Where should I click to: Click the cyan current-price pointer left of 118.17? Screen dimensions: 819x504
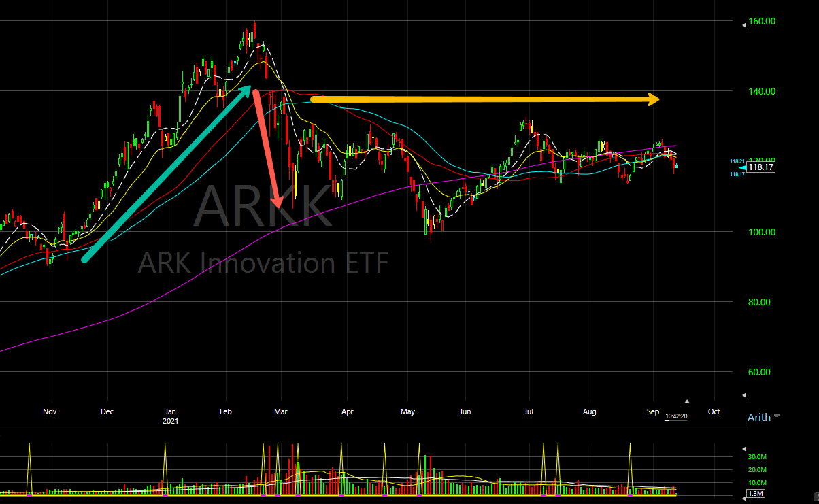(x=742, y=167)
